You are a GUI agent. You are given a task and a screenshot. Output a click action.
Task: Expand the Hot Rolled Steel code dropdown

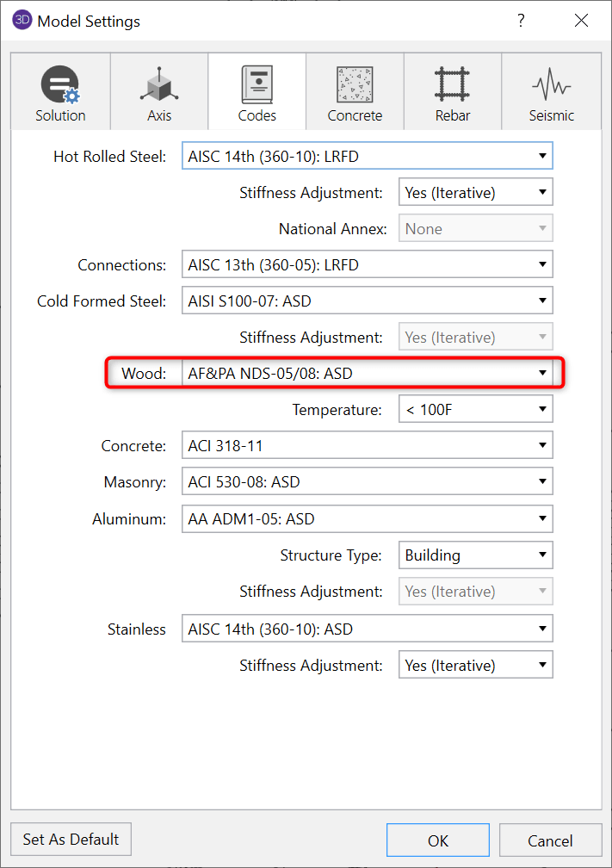(367, 156)
